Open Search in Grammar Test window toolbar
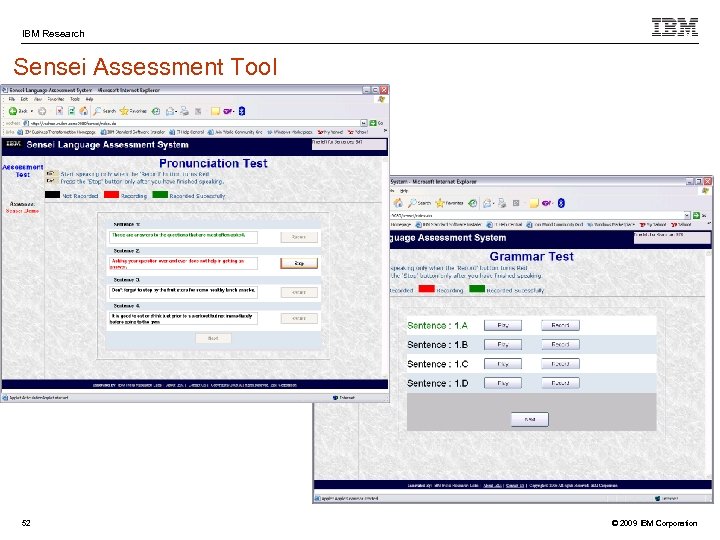The width and height of the screenshot is (720, 540). pos(419,202)
